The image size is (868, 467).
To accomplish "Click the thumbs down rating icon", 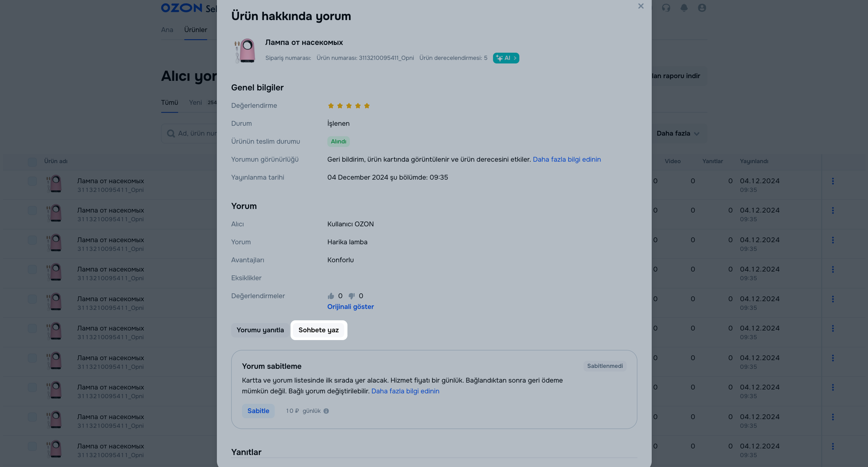I will pyautogui.click(x=351, y=296).
